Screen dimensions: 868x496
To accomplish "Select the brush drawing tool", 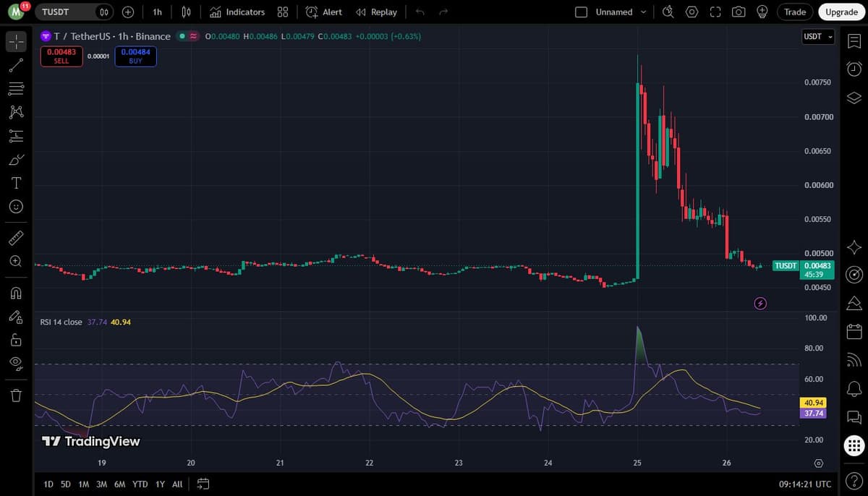I will (16, 159).
